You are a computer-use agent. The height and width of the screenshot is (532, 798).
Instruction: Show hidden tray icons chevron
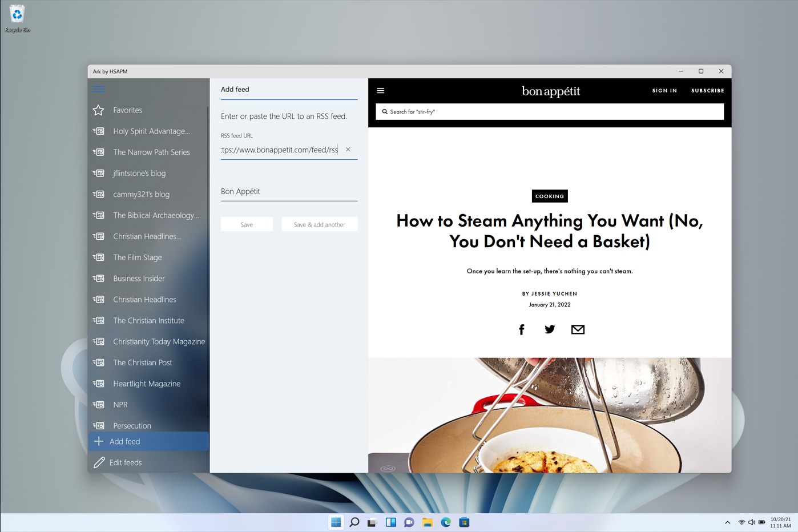point(727,522)
